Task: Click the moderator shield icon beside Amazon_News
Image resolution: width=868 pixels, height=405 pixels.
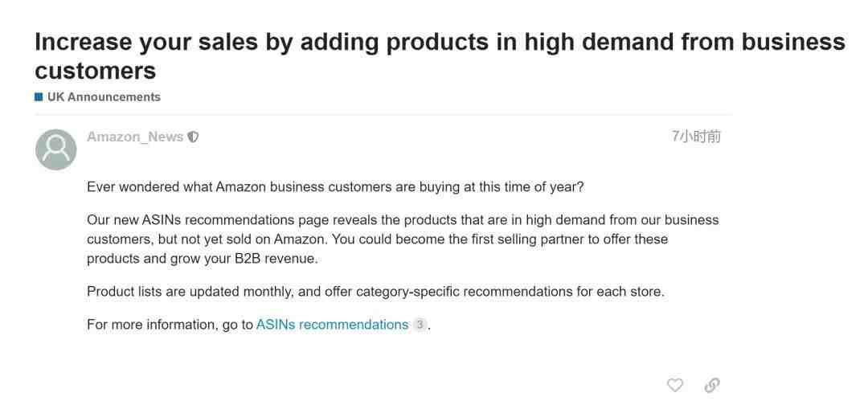Action: [x=193, y=137]
